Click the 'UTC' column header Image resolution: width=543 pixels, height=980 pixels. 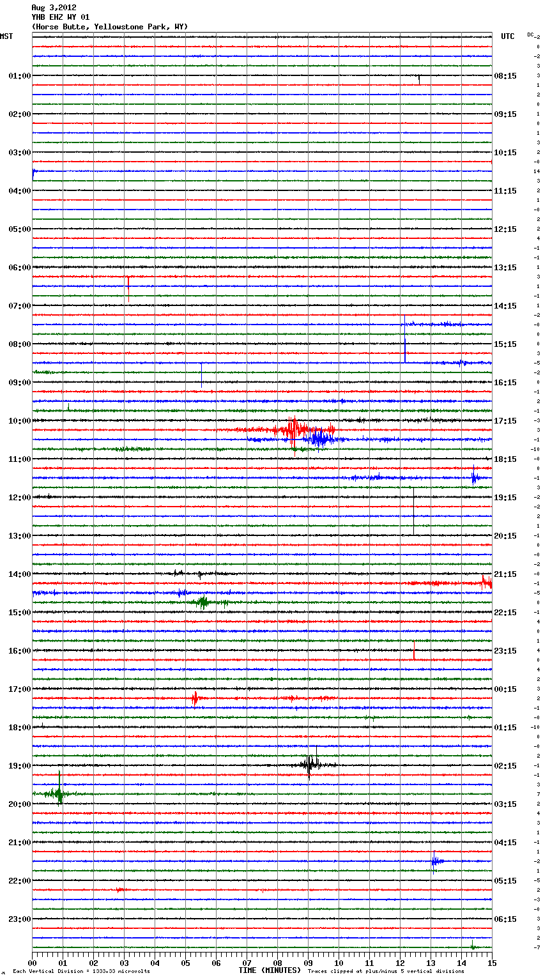pos(508,36)
